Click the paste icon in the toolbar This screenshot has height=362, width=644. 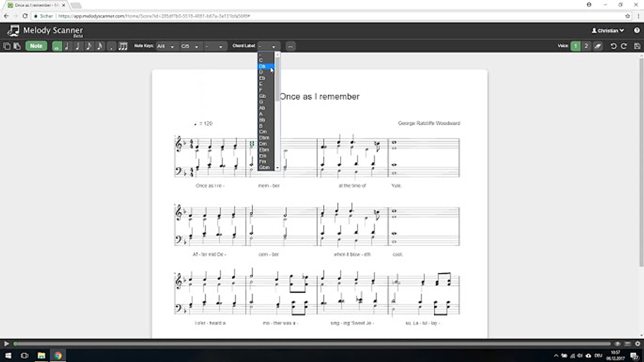[17, 46]
